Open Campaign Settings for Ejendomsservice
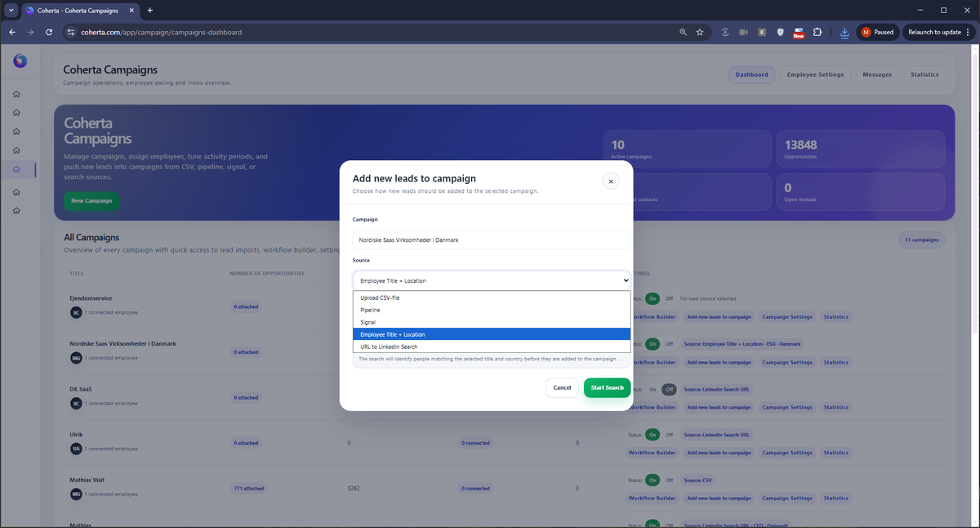980x528 pixels. pos(787,317)
